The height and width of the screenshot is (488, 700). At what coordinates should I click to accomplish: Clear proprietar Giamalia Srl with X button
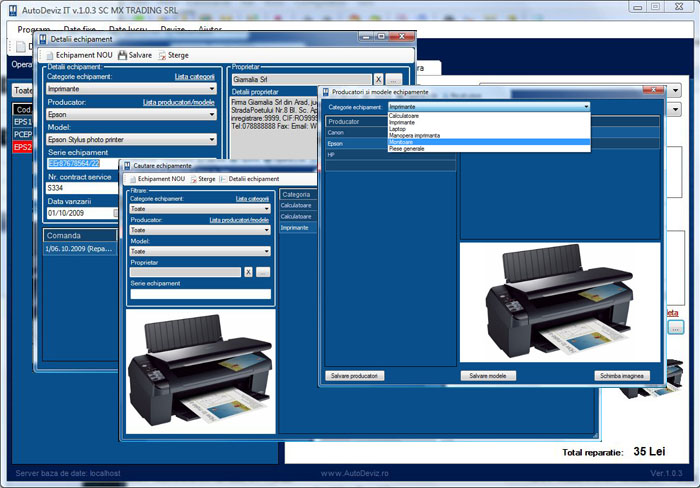click(x=379, y=79)
